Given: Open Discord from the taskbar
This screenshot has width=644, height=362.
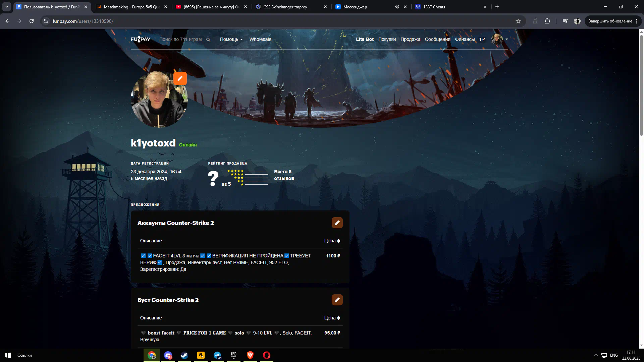Looking at the screenshot, I should (x=168, y=355).
